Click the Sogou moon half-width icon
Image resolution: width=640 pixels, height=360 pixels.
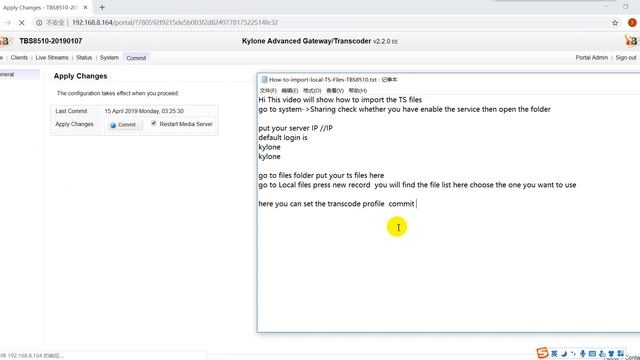pyautogui.click(x=564, y=353)
